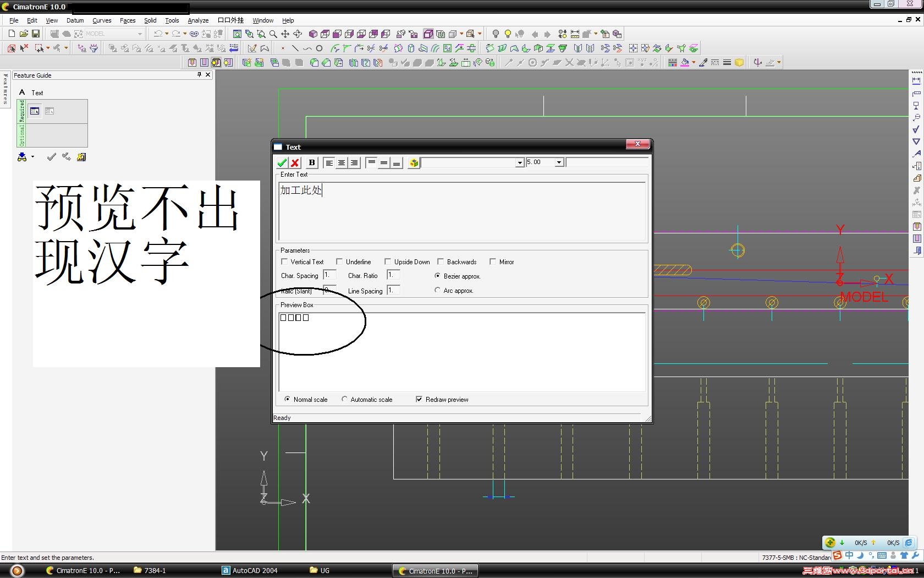Screen dimensions: 924x578
Task: Open a file using the folder icon
Action: (24, 34)
